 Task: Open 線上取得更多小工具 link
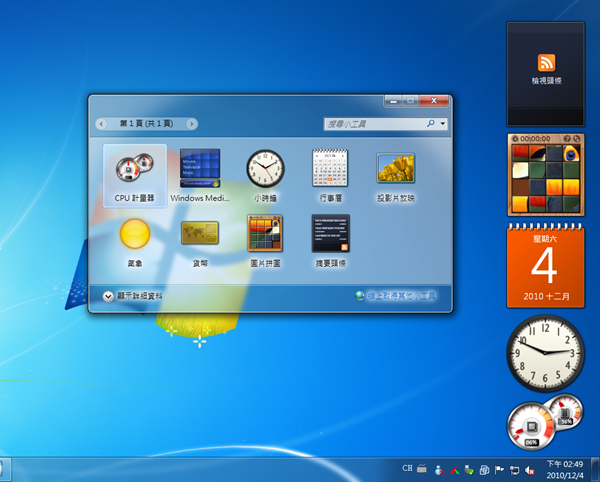(400, 296)
